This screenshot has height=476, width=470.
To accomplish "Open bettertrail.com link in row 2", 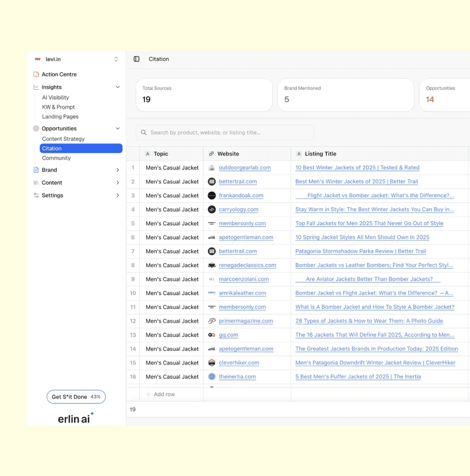I will [238, 182].
